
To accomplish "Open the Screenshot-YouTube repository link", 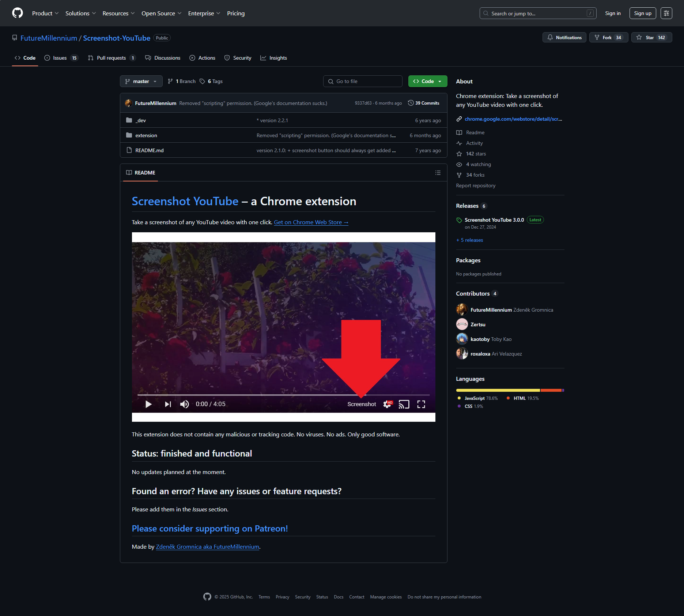I will tap(117, 38).
